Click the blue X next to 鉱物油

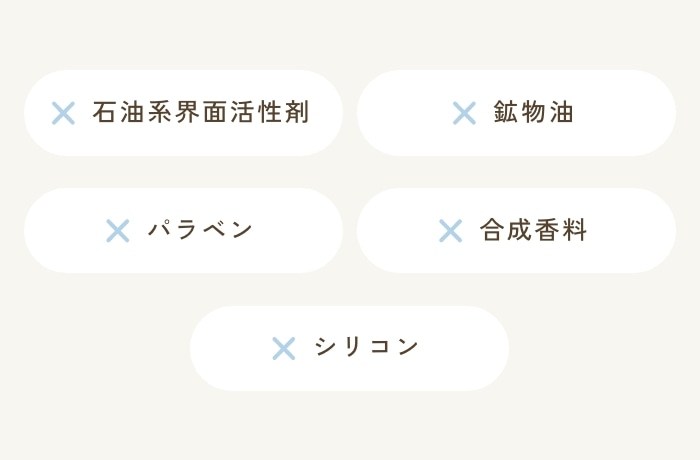click(464, 113)
